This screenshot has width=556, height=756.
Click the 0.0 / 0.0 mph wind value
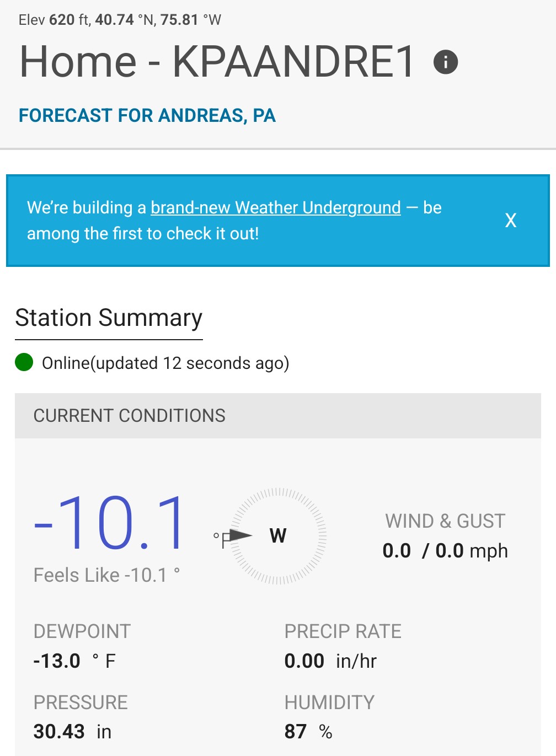click(445, 551)
